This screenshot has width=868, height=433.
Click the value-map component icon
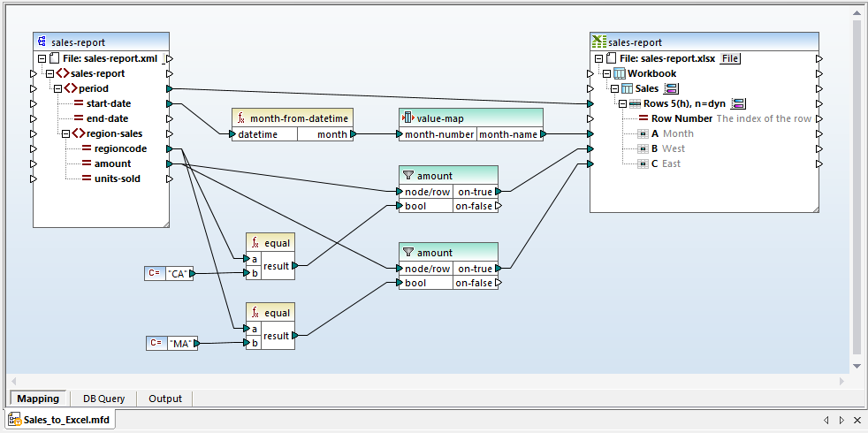(407, 118)
